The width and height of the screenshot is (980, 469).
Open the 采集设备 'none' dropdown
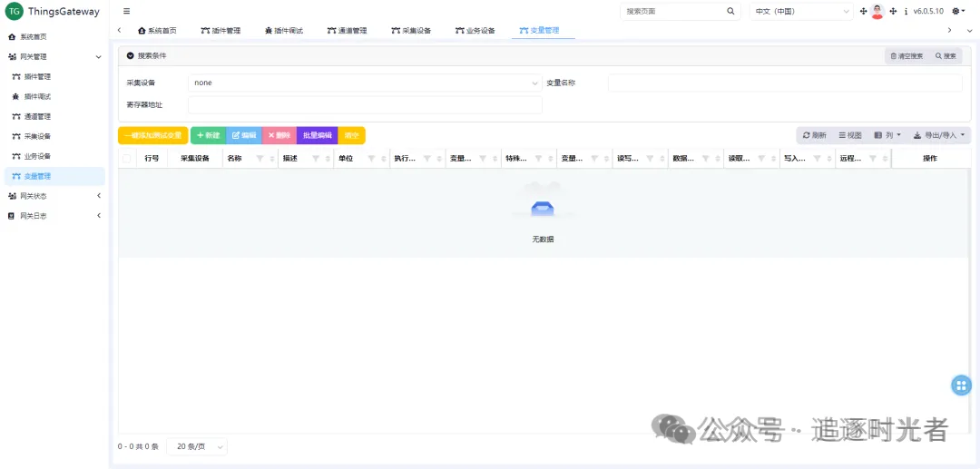[x=365, y=83]
